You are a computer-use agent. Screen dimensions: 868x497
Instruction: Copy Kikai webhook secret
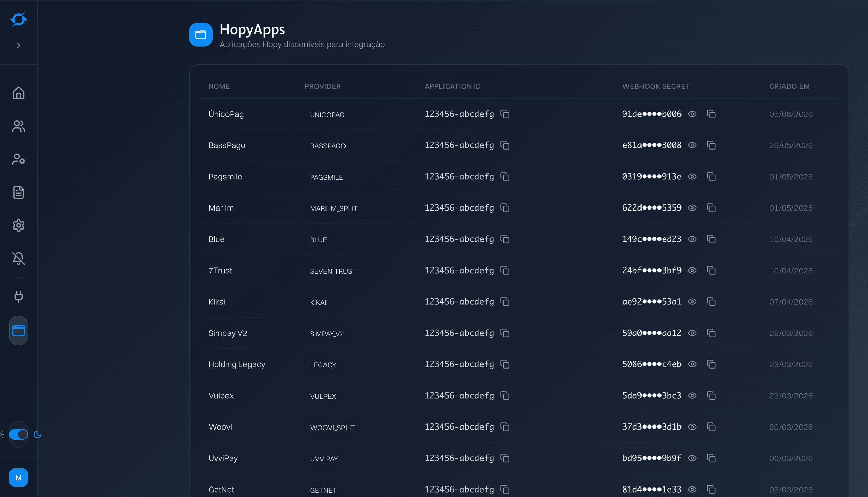711,302
